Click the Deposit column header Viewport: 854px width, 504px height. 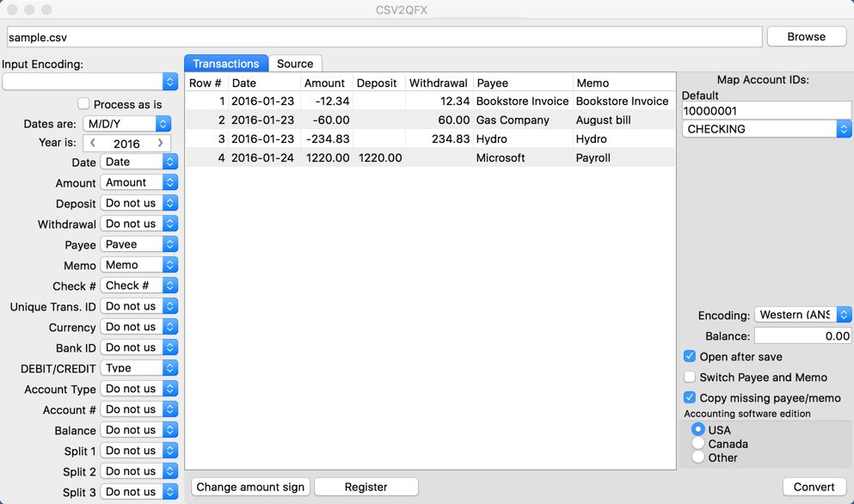click(378, 83)
